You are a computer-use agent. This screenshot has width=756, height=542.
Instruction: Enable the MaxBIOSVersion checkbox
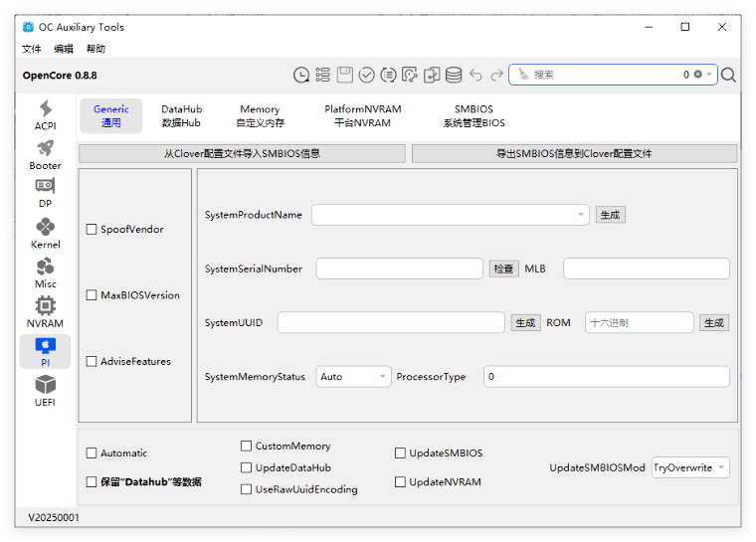coord(92,295)
